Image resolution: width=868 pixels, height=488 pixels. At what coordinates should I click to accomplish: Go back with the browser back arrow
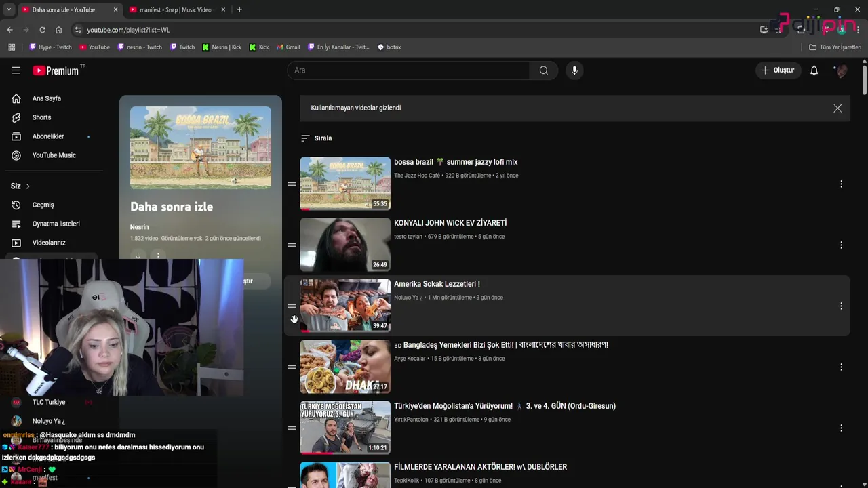tap(9, 30)
